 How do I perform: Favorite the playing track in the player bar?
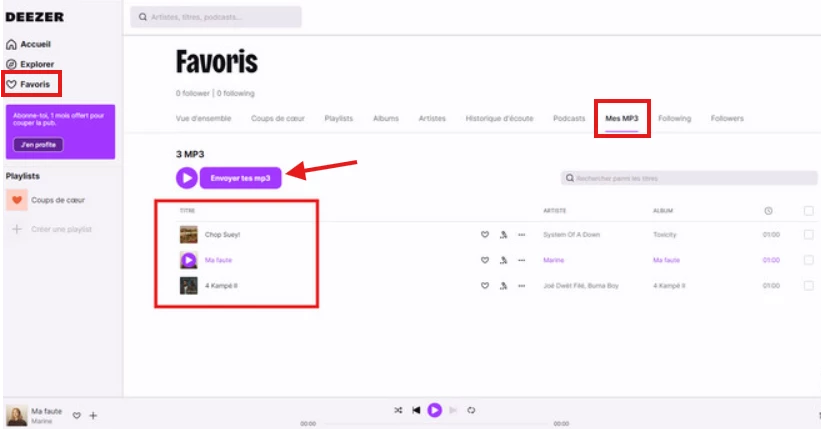click(x=76, y=415)
